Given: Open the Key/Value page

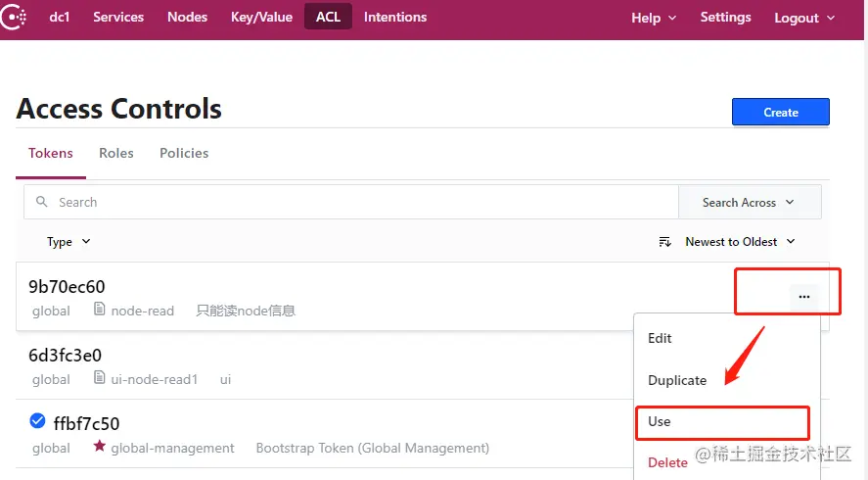Looking at the screenshot, I should pyautogui.click(x=261, y=17).
